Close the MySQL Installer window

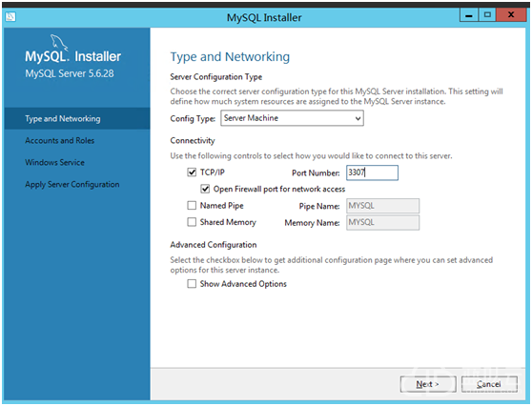click(511, 15)
